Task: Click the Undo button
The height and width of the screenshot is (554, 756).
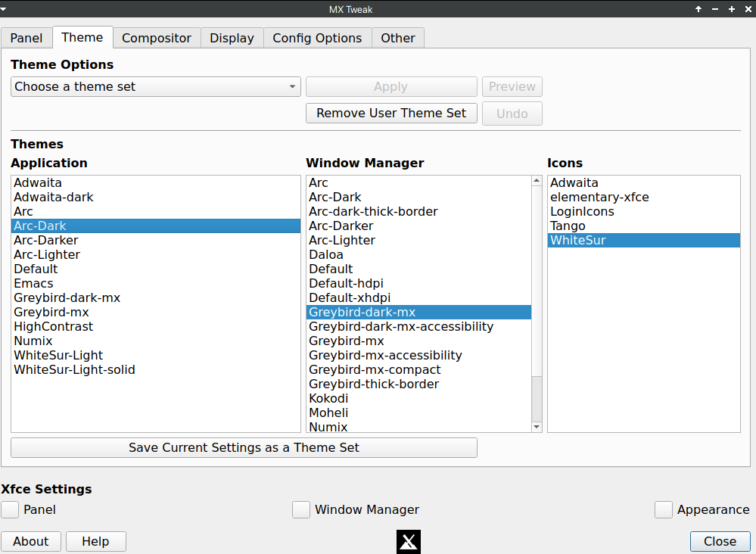Action: tap(512, 114)
